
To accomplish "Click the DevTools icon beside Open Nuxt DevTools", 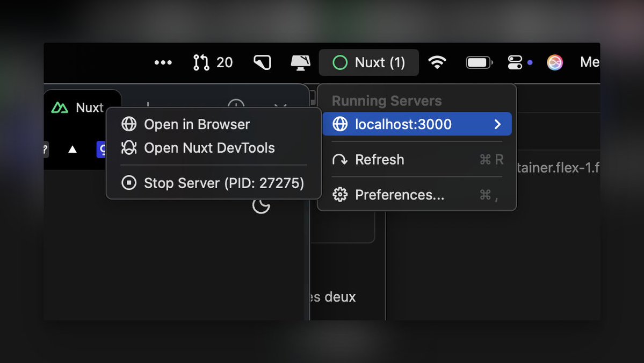I will click(129, 147).
